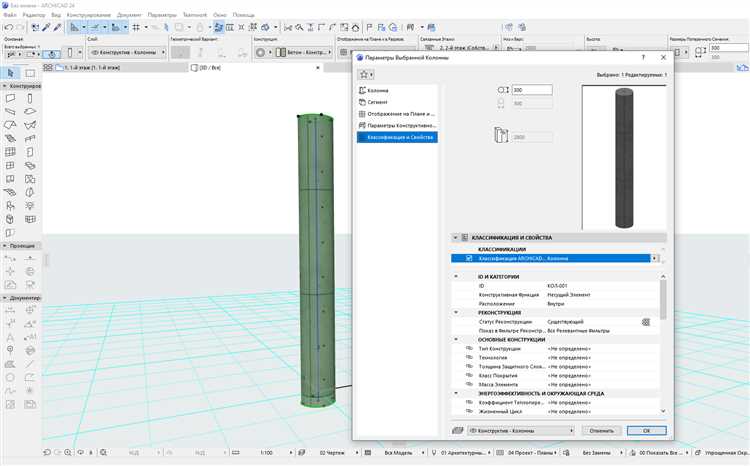Select the Slab tool in toolbox
The height and width of the screenshot is (466, 750).
(x=30, y=111)
